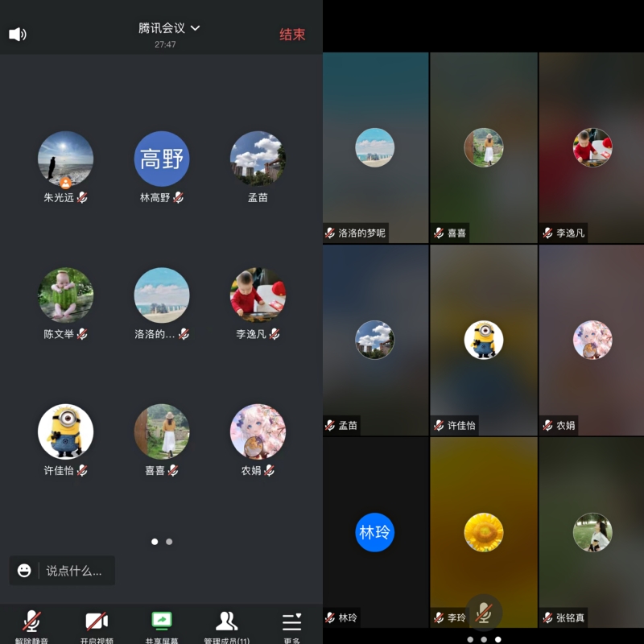Tap the 林玲 blue avatar tile
Viewport: 644px width, 644px height.
[375, 532]
